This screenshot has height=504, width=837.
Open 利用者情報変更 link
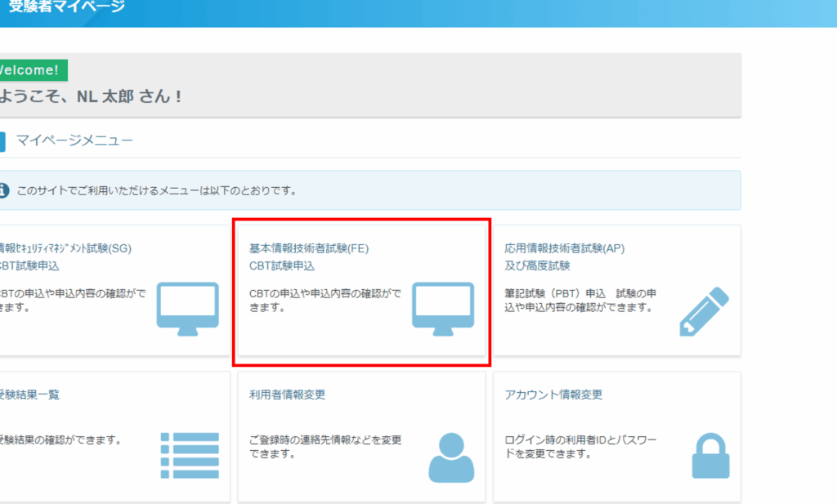pyautogui.click(x=287, y=395)
